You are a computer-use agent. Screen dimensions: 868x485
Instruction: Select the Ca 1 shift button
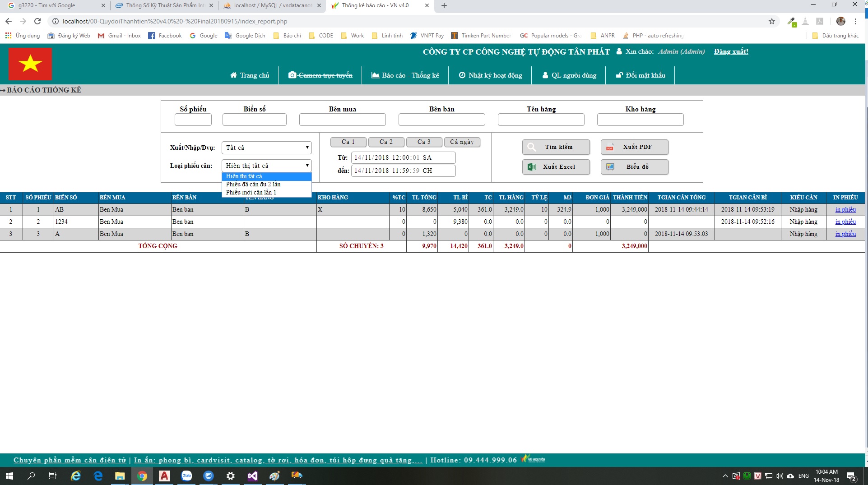(x=348, y=142)
